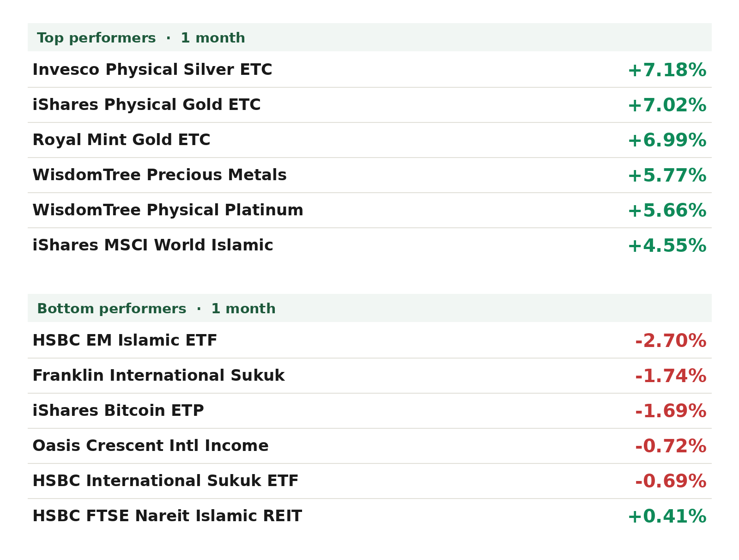Screen dimensions: 739x560
Task: Open HSBC International Sukuk ETF
Action: point(369,481)
